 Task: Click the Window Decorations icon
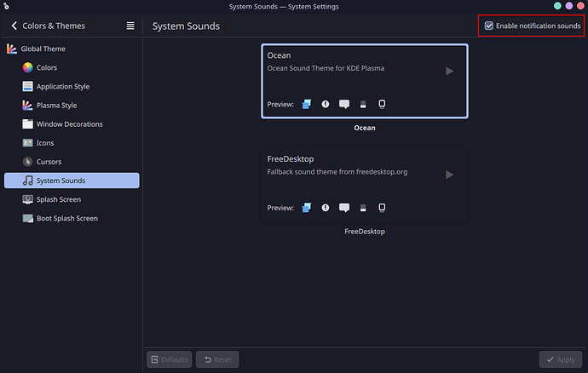(x=27, y=124)
